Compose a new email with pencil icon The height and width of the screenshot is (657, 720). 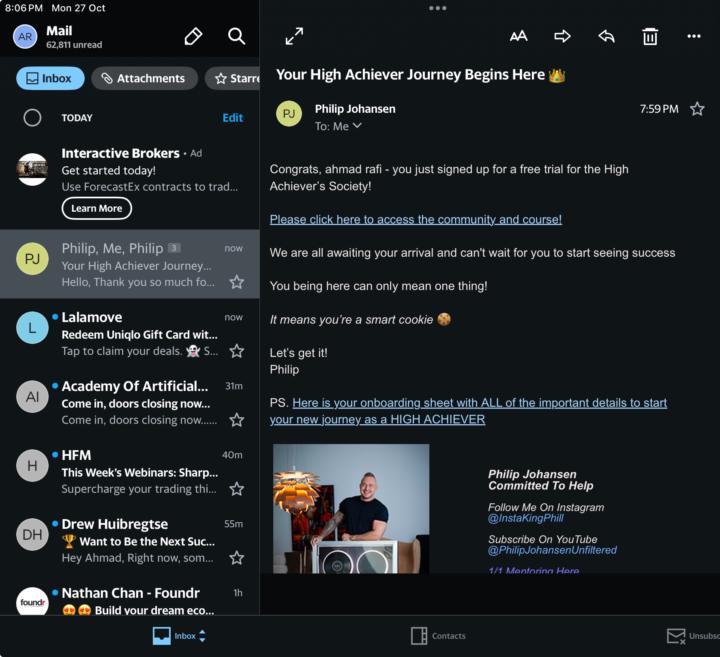coord(193,37)
